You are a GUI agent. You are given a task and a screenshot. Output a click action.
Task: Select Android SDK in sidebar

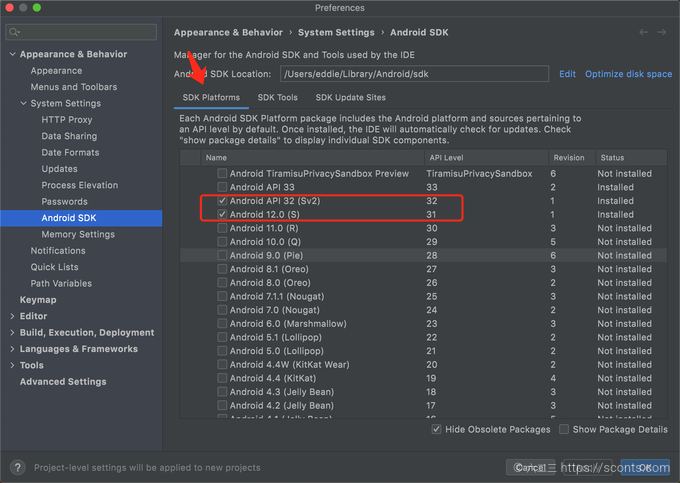81,218
